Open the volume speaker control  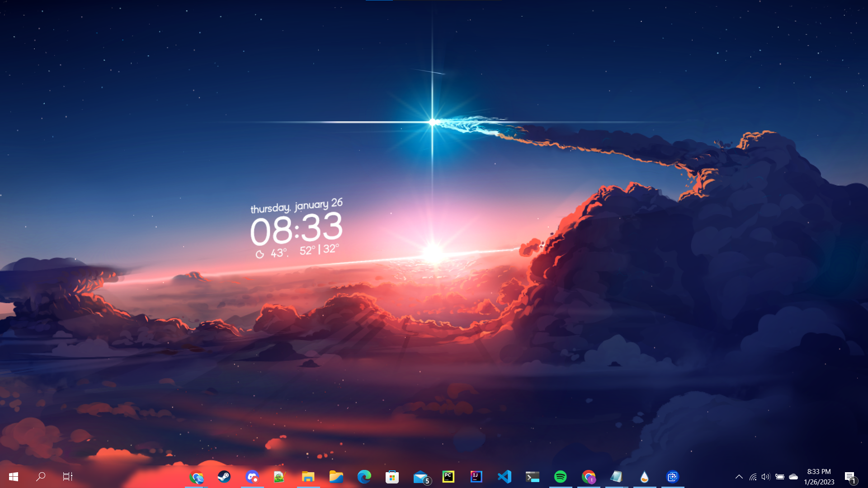click(x=765, y=477)
